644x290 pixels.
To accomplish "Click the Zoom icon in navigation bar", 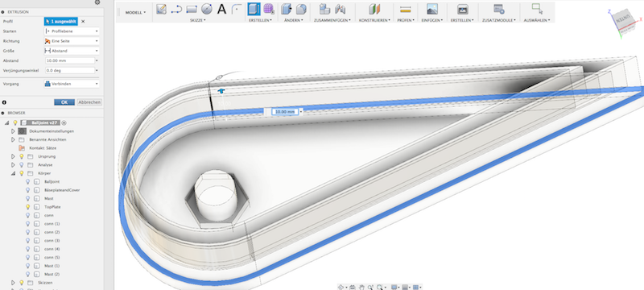I will (x=370, y=287).
